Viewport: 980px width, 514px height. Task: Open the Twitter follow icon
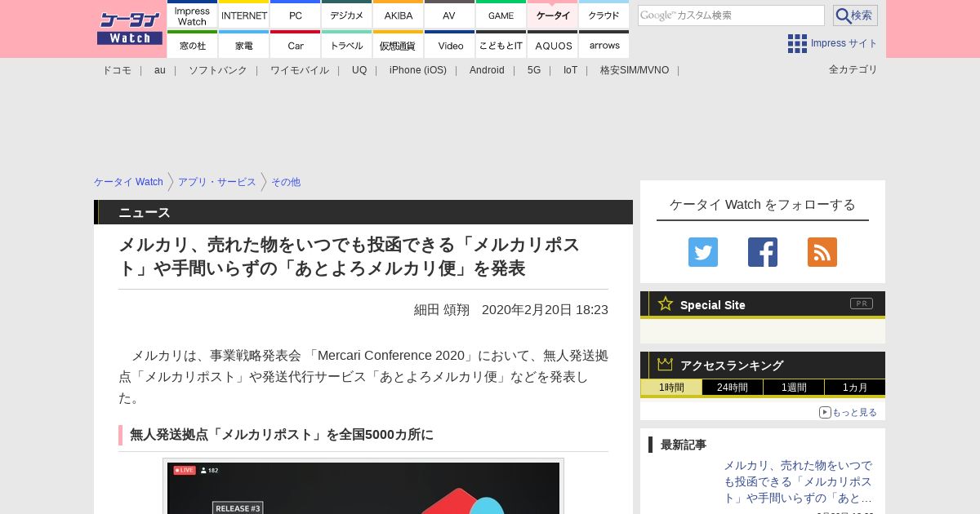703,252
